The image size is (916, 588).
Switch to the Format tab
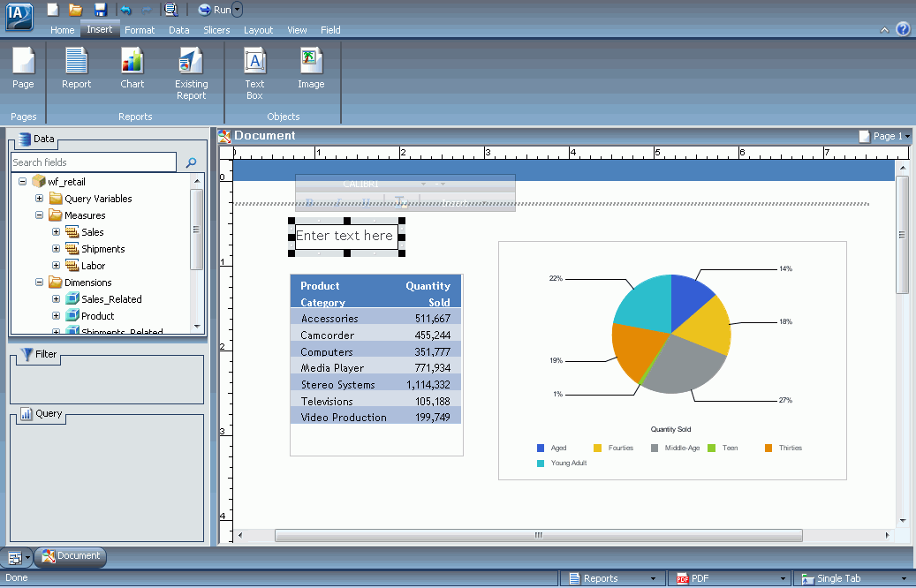tap(140, 30)
